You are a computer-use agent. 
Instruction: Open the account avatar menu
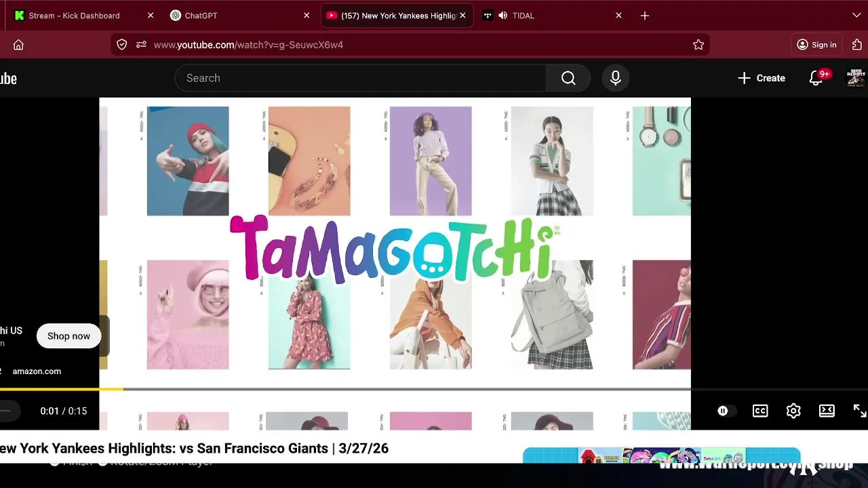click(x=856, y=78)
